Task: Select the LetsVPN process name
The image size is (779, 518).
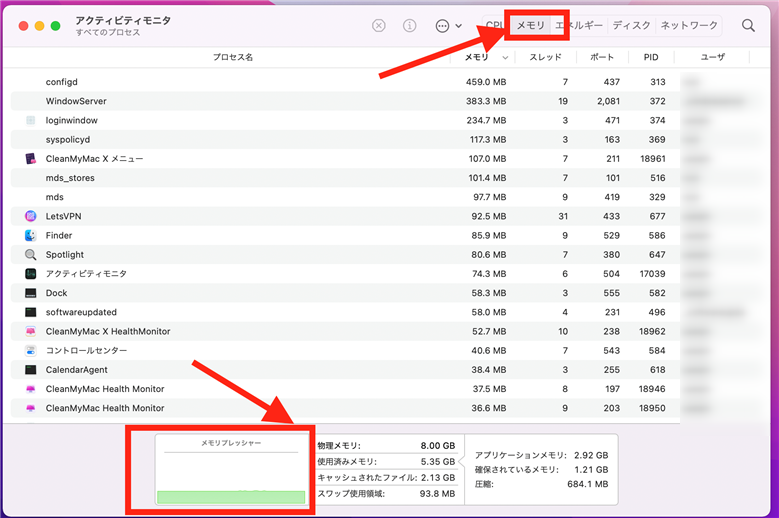Action: pyautogui.click(x=64, y=216)
